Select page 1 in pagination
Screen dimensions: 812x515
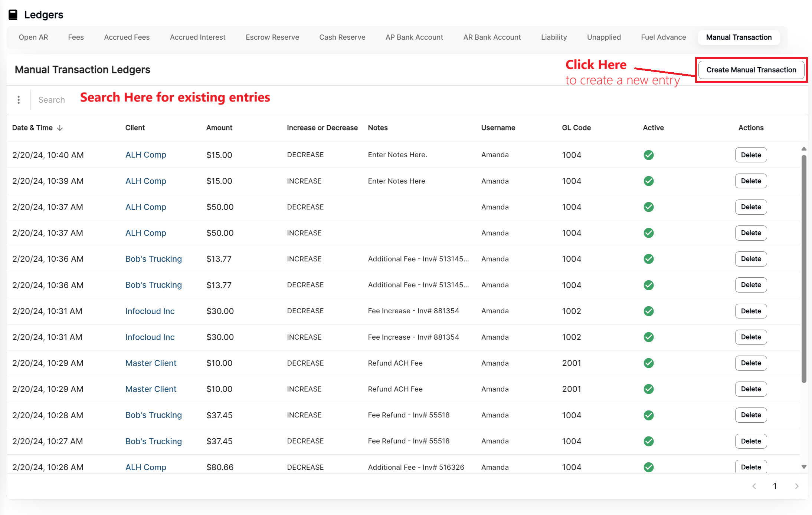tap(775, 486)
